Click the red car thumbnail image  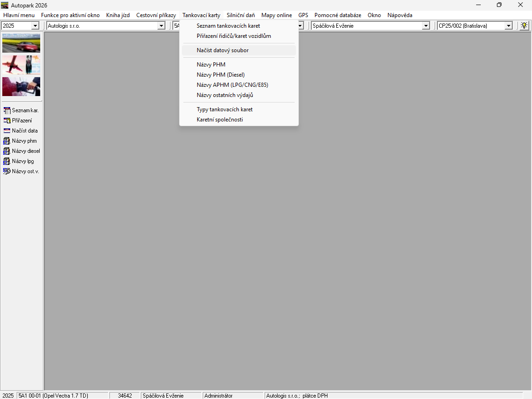click(21, 43)
